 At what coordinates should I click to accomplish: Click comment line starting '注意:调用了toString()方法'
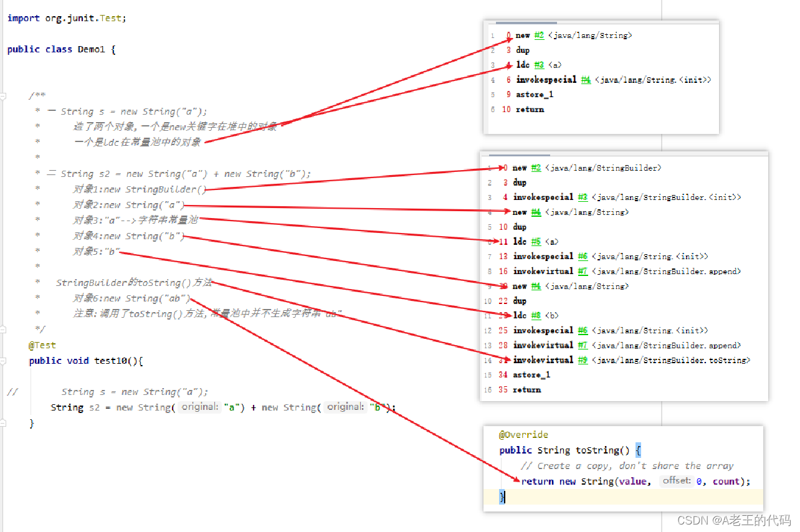click(x=207, y=314)
